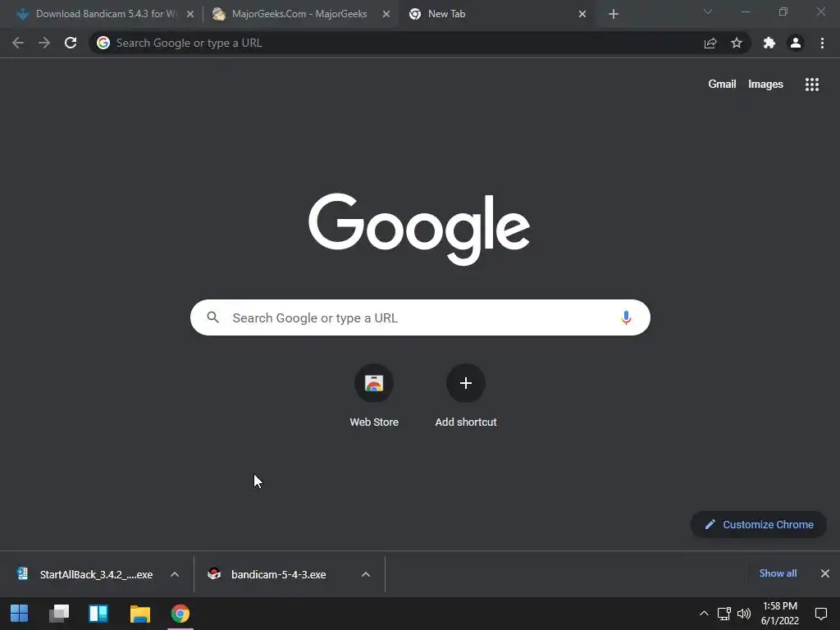840x630 pixels.
Task: Click the Google logo
Action: coord(419,229)
